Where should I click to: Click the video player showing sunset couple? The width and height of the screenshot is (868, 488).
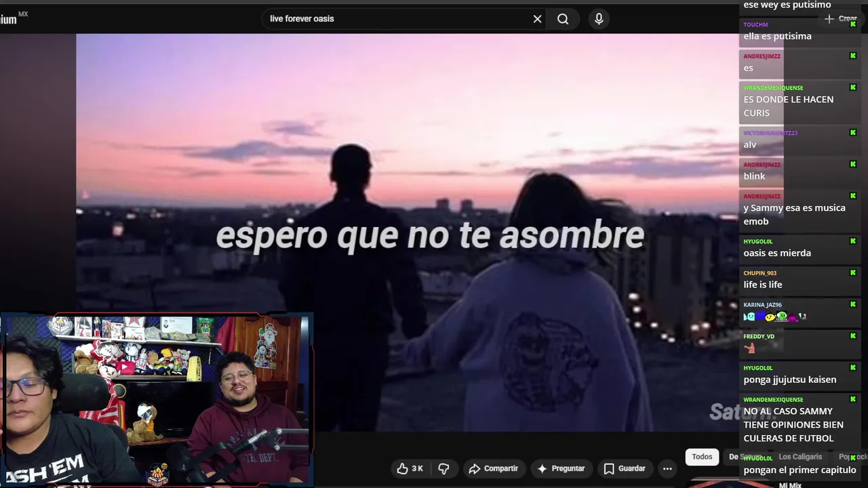[x=407, y=232]
